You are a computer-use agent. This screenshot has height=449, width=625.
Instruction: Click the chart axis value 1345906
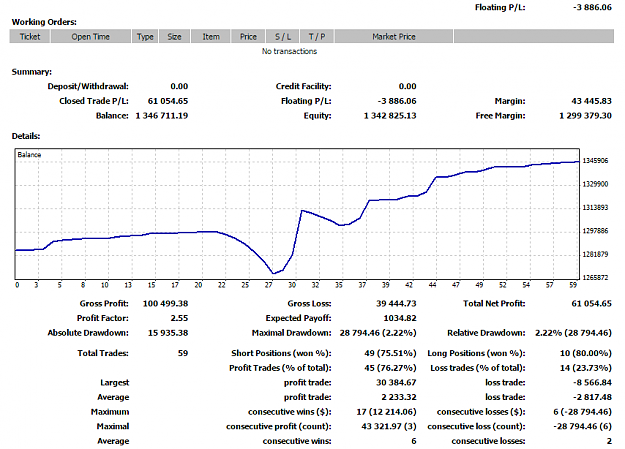pyautogui.click(x=596, y=161)
